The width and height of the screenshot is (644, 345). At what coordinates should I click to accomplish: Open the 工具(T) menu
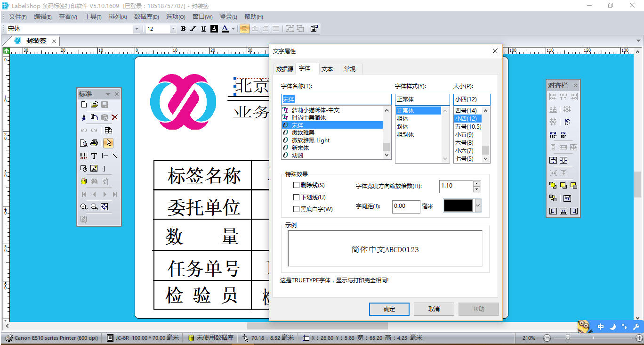(x=93, y=17)
